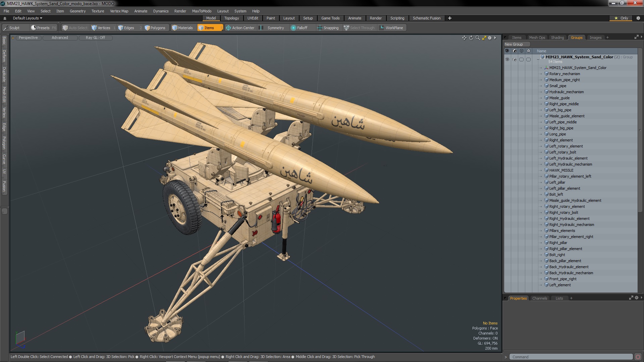Toggle render camera for MIM23_HAWK group
Screen dimensions: 644x362
click(514, 59)
